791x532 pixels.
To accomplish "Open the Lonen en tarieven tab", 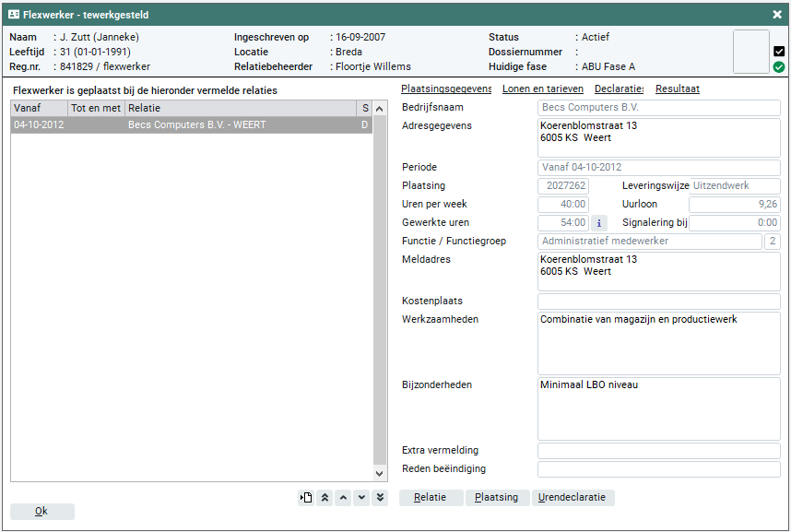I will click(543, 89).
